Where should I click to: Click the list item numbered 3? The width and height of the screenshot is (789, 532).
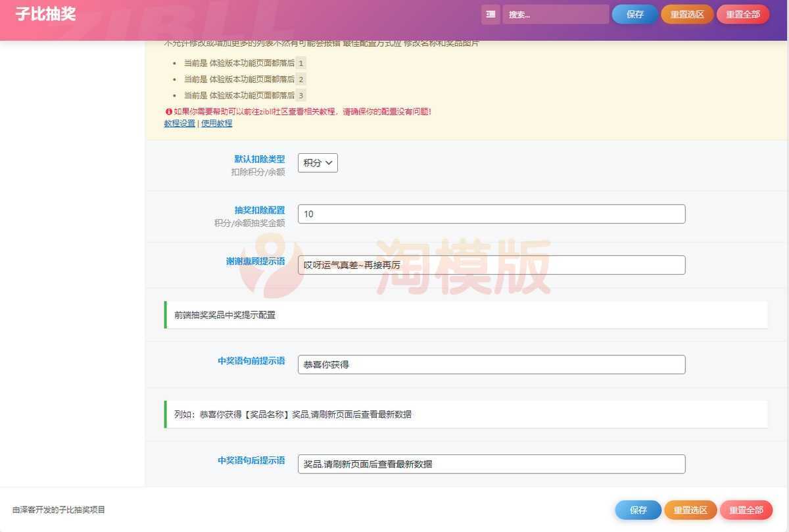(x=245, y=95)
